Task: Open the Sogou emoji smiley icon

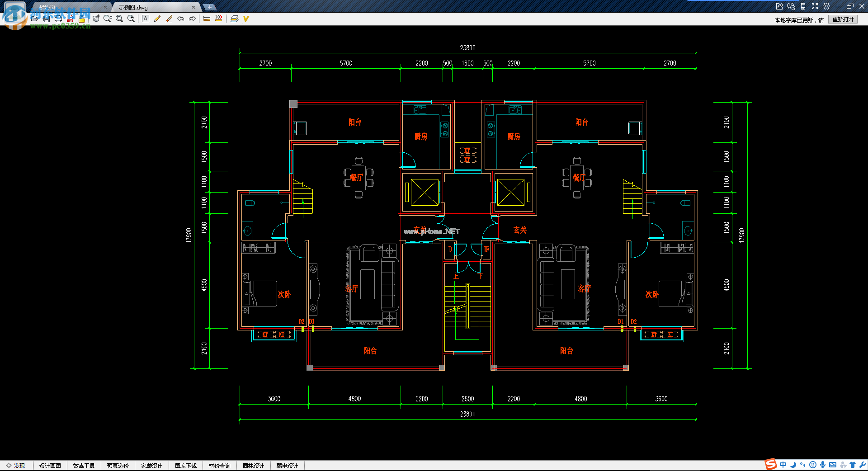Action: click(x=813, y=465)
